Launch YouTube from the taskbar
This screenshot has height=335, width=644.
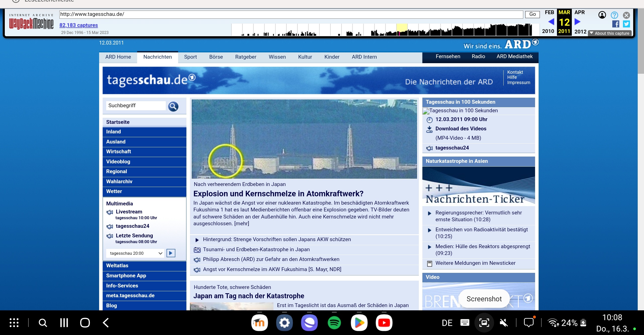(x=383, y=323)
